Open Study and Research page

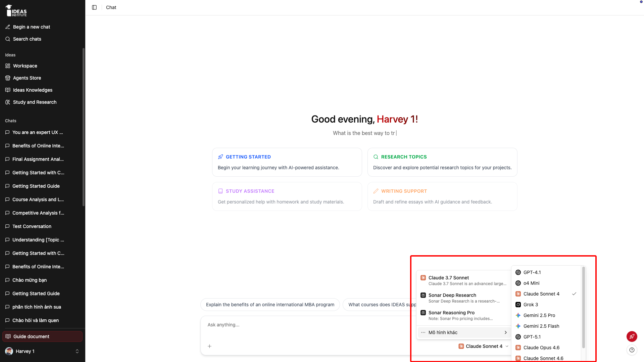click(42, 102)
